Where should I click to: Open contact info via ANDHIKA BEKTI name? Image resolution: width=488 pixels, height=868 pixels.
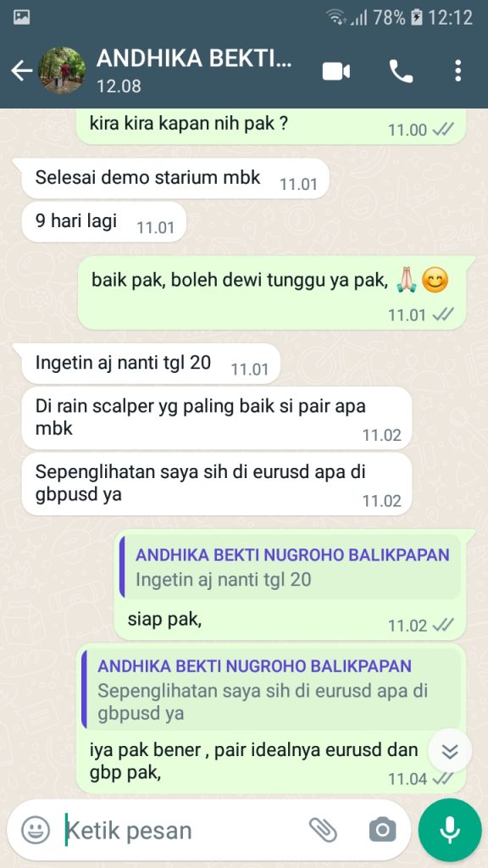[194, 58]
